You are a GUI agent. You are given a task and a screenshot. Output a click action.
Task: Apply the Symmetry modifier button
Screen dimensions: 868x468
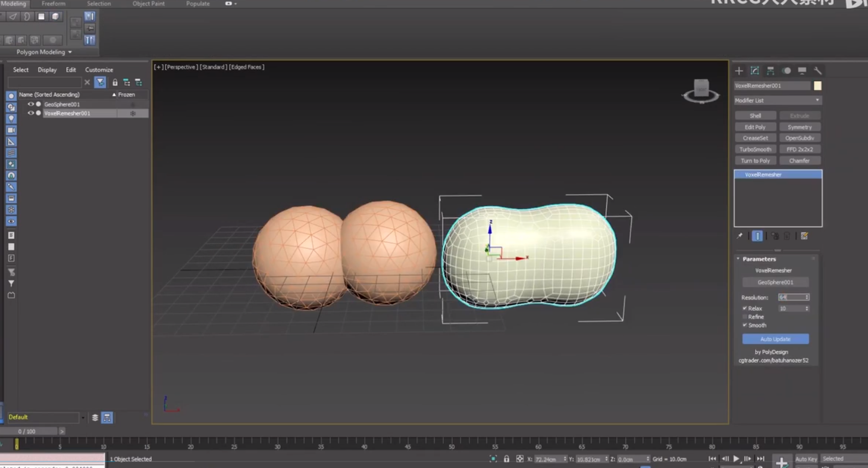pos(800,127)
